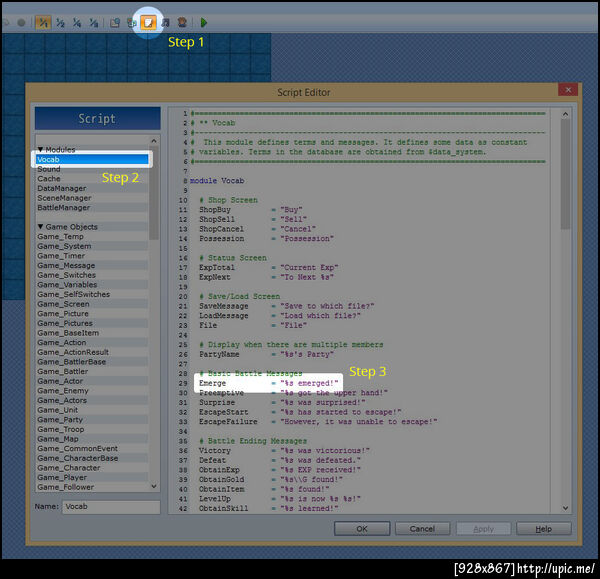Viewport: 600px width, 579px height.
Task: Place cursor on the Victory code line
Action: pyautogui.click(x=284, y=450)
